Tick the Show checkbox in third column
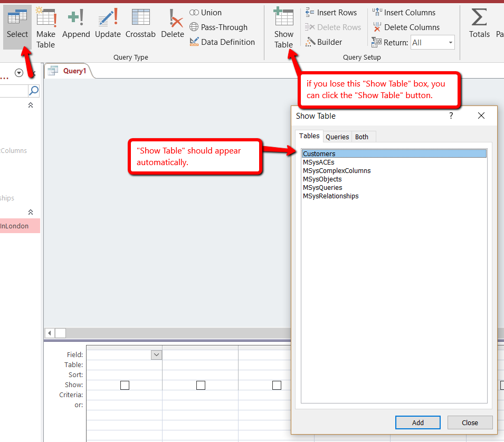Viewport: 504px width, 442px height. point(277,385)
